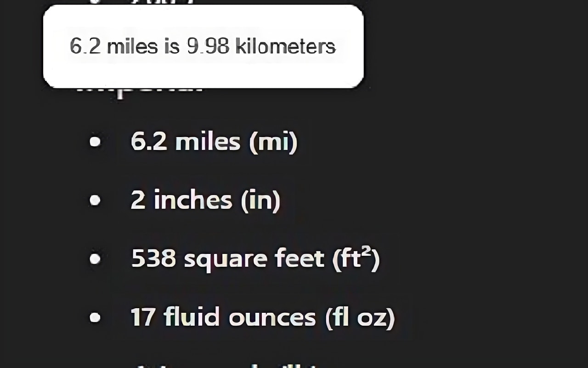The width and height of the screenshot is (588, 368).
Task: Click the number "538" in the list
Action: [154, 259]
